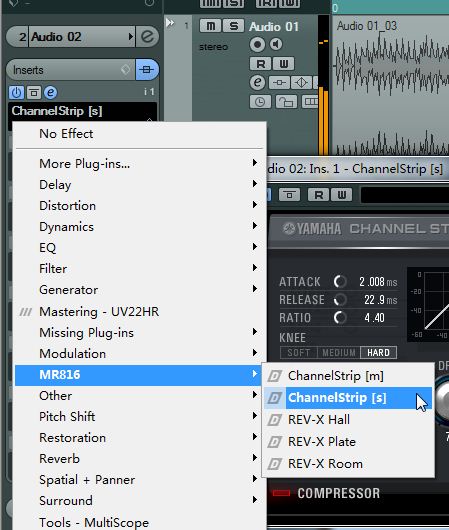
Task: Click track list expand arrows icon
Action: (170, 23)
